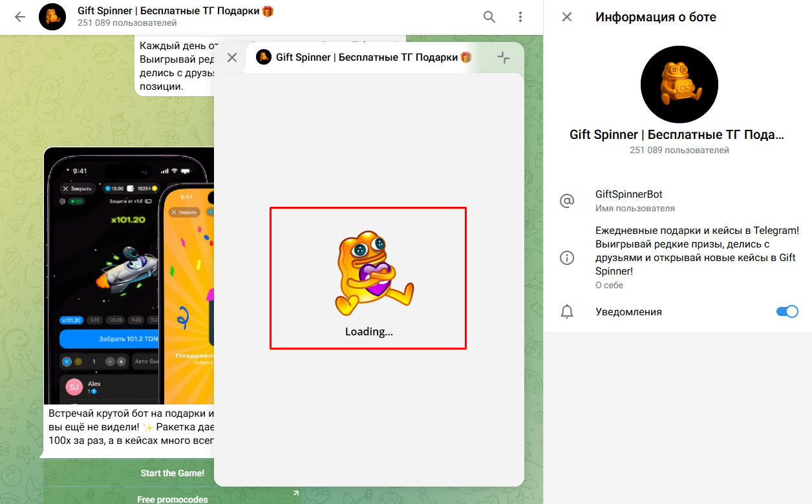This screenshot has width=812, height=504.
Task: Click the info circle icon beside description
Action: (x=567, y=258)
